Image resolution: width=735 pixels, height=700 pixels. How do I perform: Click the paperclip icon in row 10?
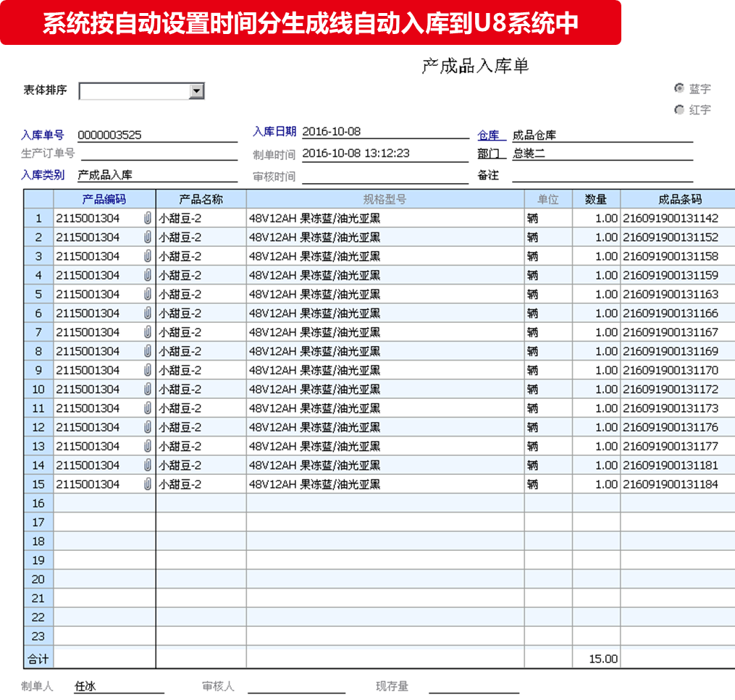[x=148, y=389]
